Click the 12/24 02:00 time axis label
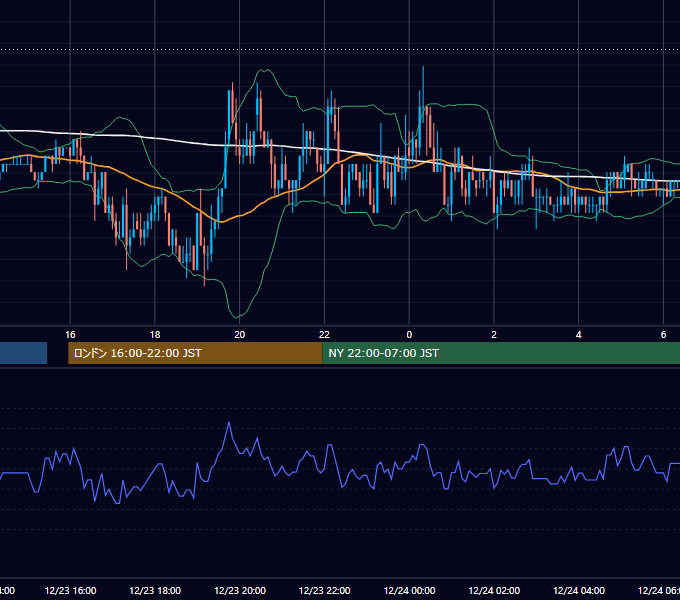This screenshot has height=600, width=680. (x=494, y=590)
